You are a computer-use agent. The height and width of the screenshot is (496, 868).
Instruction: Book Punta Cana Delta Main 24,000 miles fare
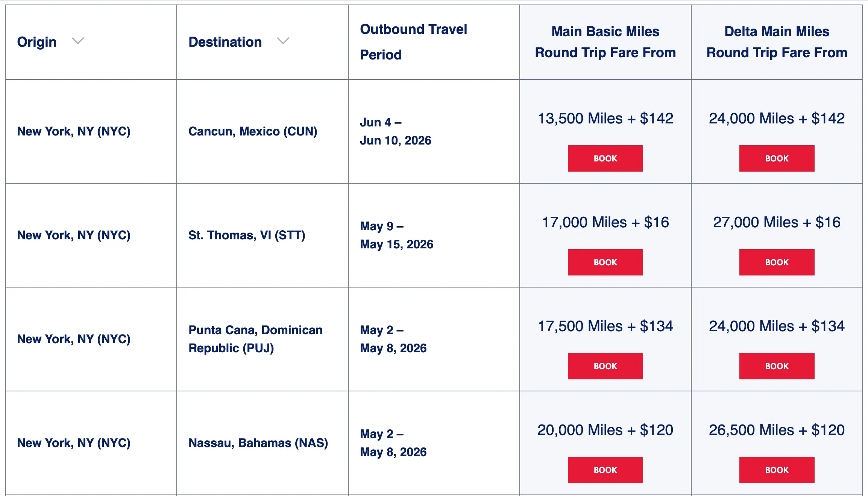point(777,366)
